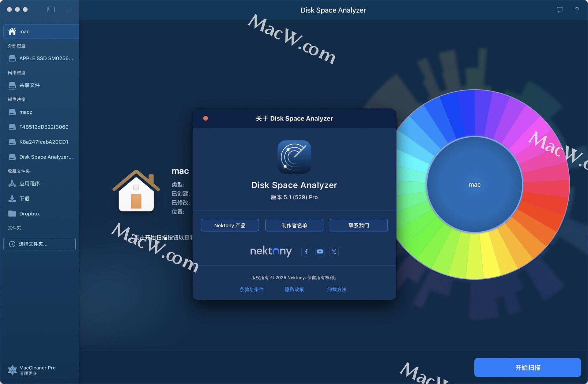The width and height of the screenshot is (588, 384).
Task: Click the MacCleaner Pro snowflake icon
Action: [x=12, y=370]
